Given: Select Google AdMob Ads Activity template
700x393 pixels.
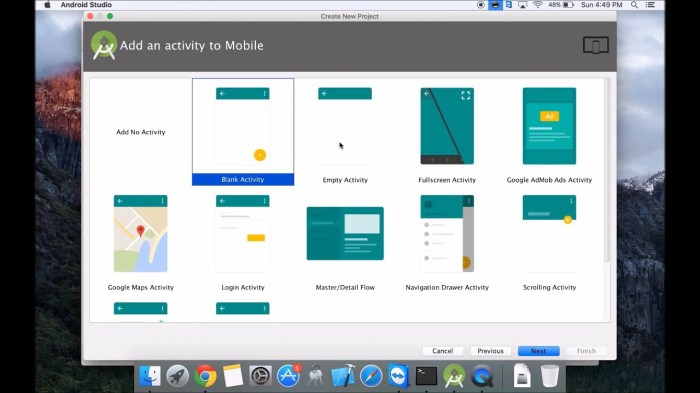Looking at the screenshot, I should click(549, 132).
